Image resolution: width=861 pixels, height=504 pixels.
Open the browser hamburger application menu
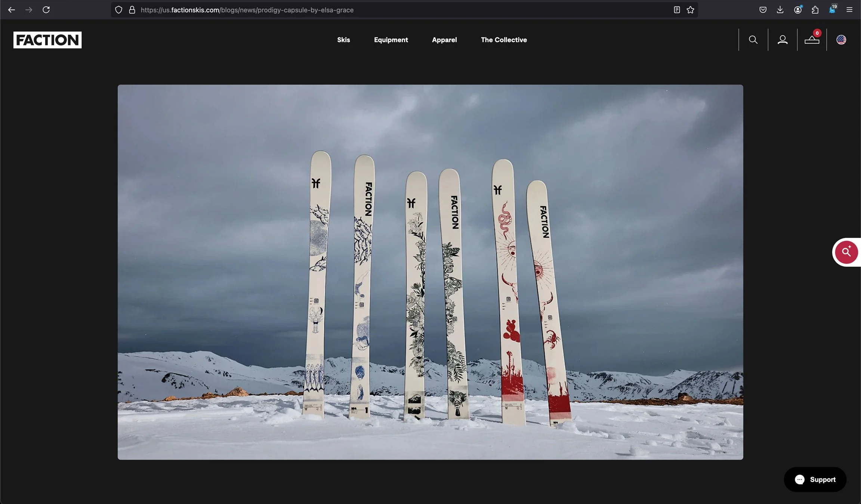pyautogui.click(x=849, y=10)
